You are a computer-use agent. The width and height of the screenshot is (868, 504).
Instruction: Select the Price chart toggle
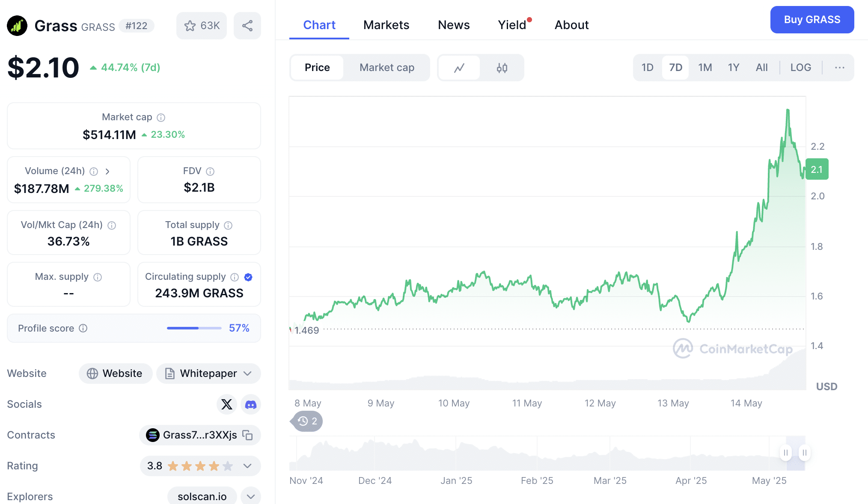point(317,68)
